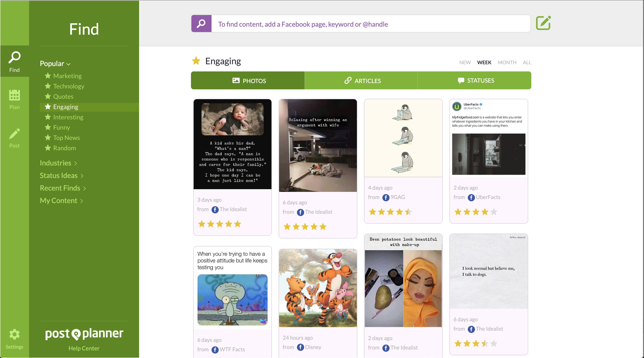Click the star icon beside Interesting
Viewport: 644px width, 358px height.
(x=48, y=117)
